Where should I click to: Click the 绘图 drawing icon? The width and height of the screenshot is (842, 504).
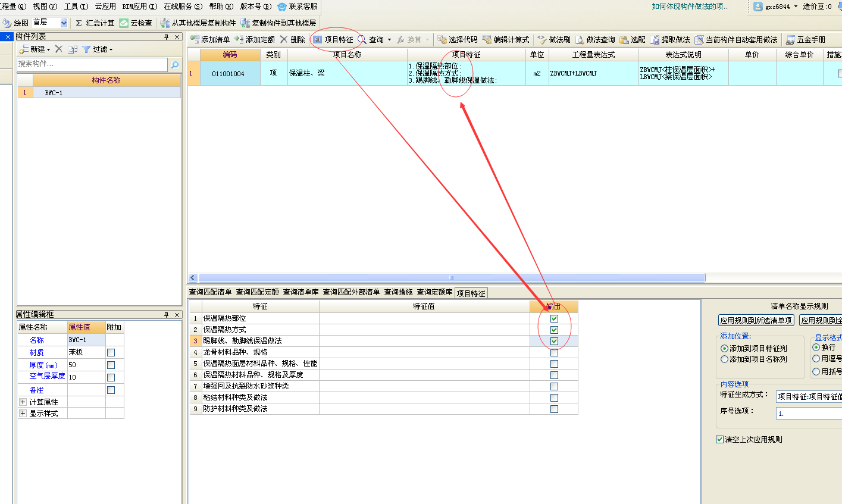[x=7, y=23]
